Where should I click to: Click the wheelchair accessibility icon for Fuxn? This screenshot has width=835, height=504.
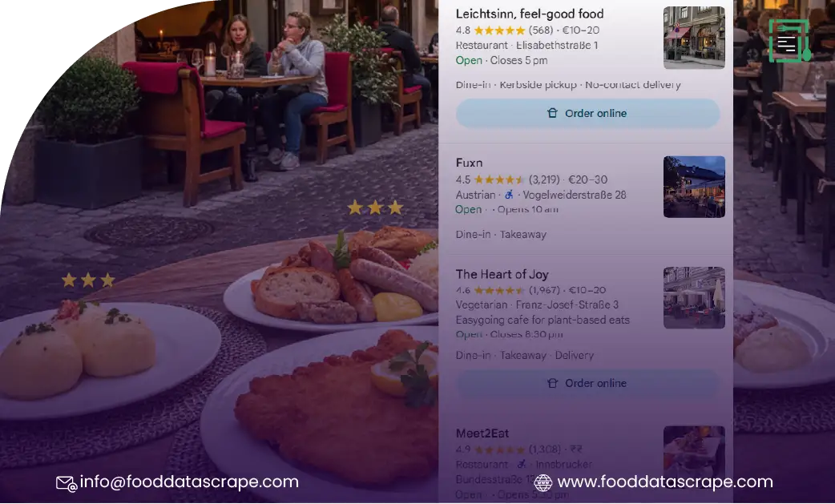point(509,195)
